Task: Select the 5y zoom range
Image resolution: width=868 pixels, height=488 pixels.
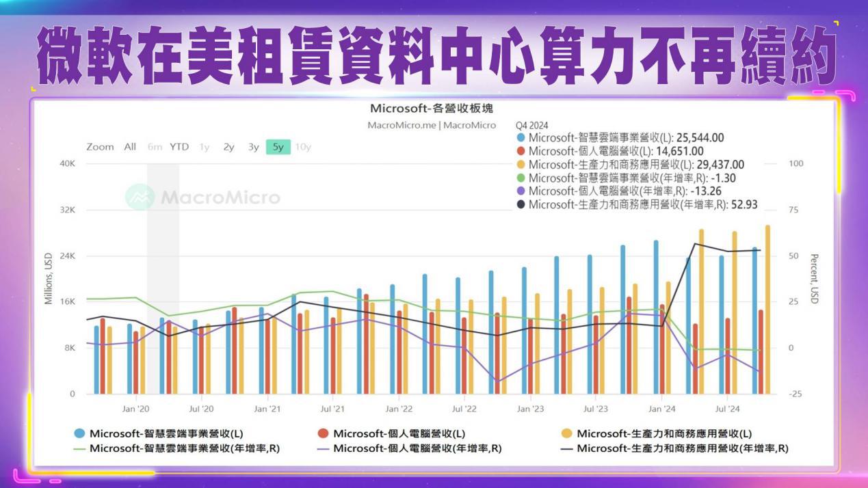Action: (x=278, y=147)
